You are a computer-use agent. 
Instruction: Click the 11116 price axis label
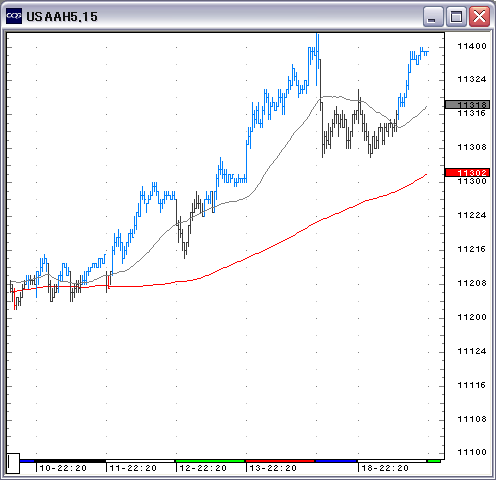pos(472,385)
